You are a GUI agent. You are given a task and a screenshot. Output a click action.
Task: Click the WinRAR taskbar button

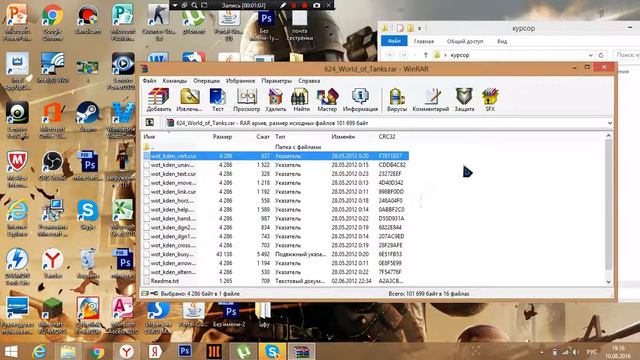click(302, 351)
